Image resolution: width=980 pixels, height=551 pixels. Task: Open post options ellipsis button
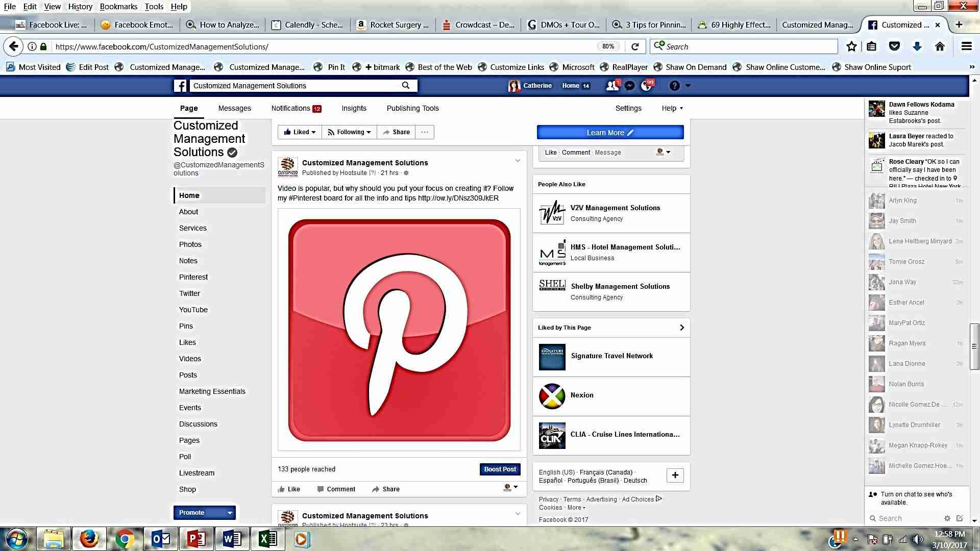(x=425, y=132)
